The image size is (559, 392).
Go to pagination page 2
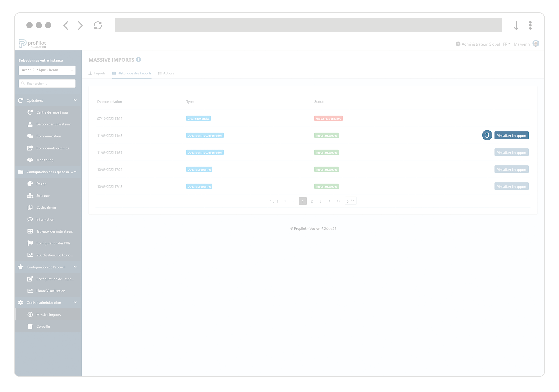[312, 201]
